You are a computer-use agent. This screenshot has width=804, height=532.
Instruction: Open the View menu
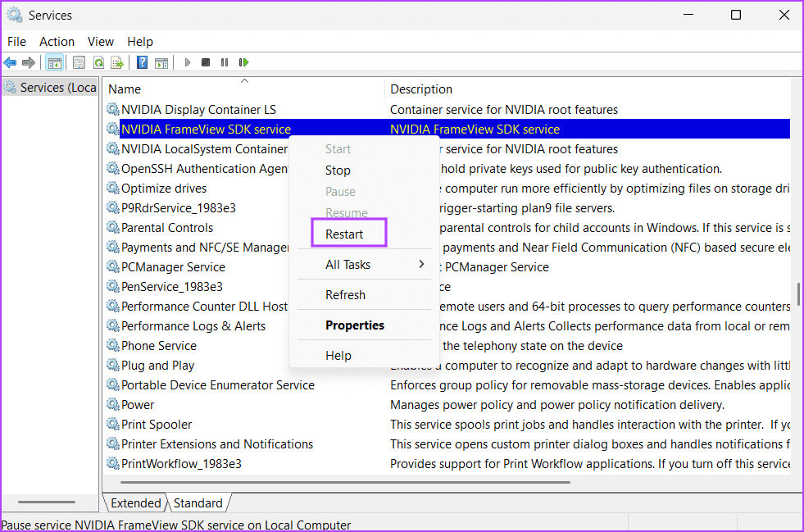pos(101,41)
